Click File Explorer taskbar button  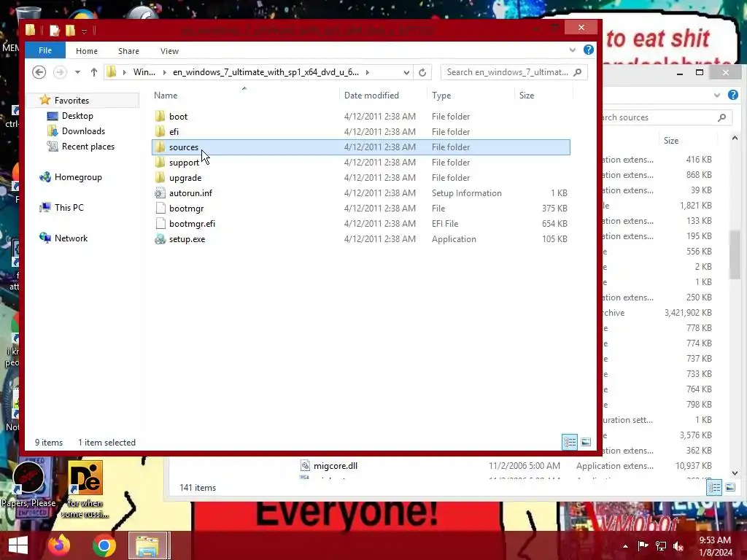point(147,545)
